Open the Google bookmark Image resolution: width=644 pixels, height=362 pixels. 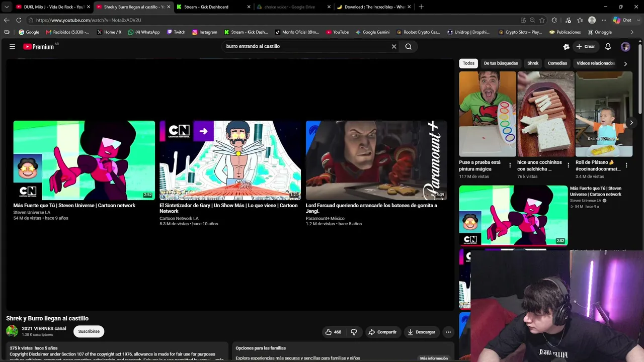29,32
